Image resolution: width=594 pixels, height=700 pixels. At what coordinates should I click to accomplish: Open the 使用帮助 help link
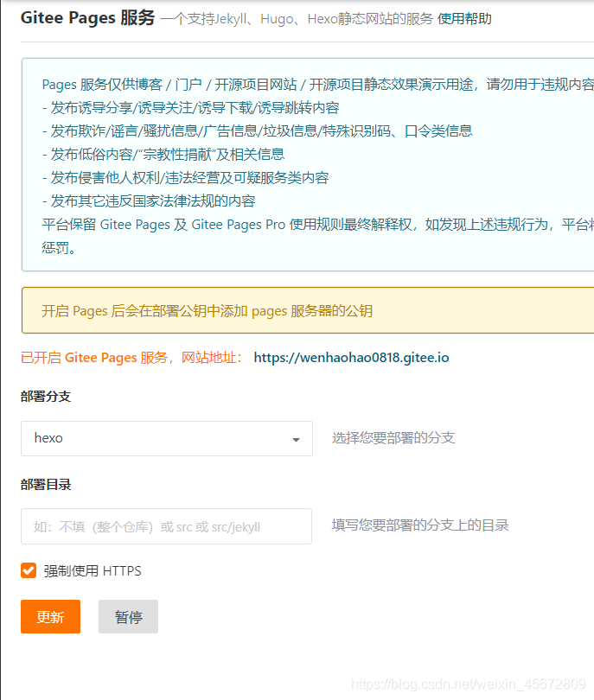(464, 19)
